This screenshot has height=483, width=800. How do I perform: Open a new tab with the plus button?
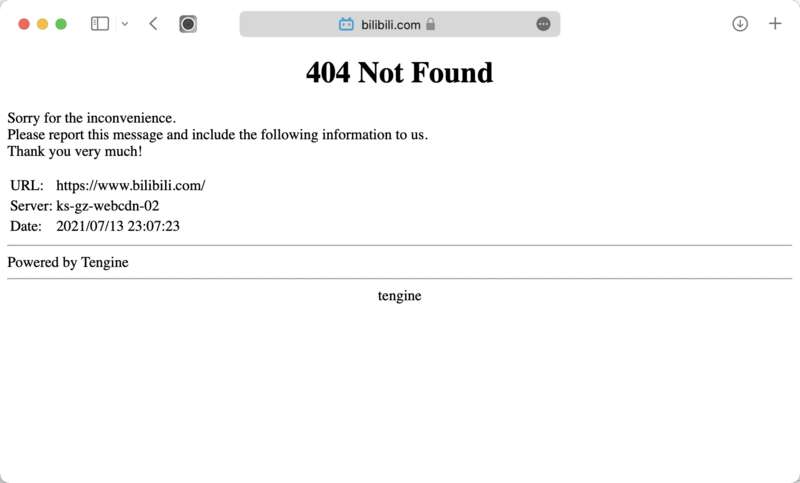775,24
